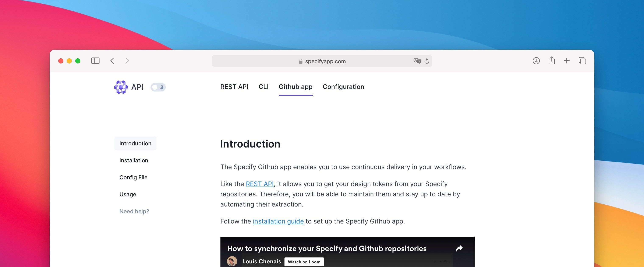Viewport: 644px width, 267px height.
Task: Click the API text next to logo
Action: point(137,87)
